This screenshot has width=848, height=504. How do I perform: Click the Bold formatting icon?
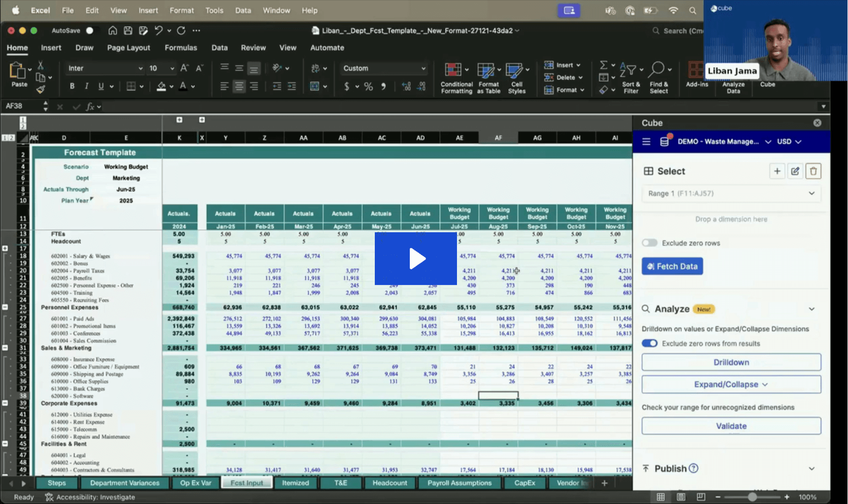tap(72, 86)
